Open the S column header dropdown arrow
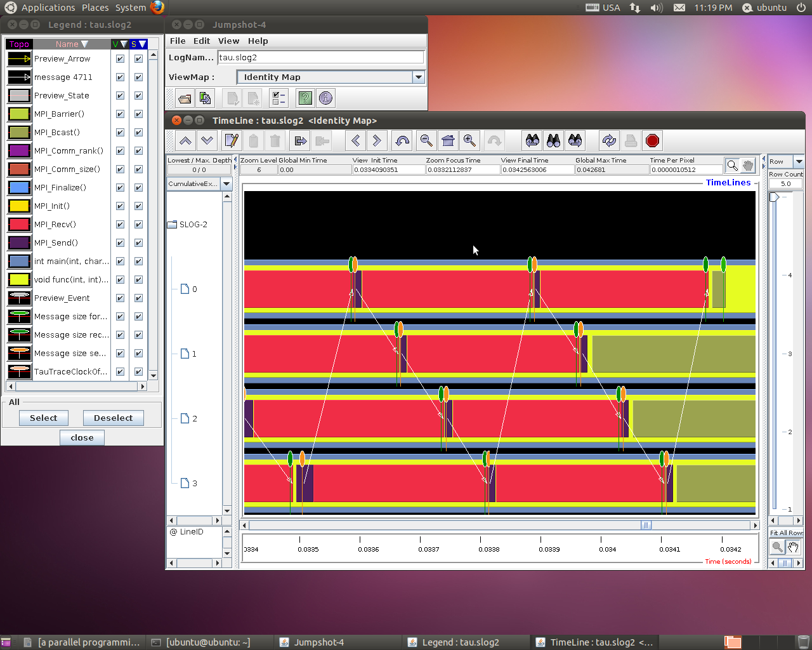This screenshot has width=812, height=650. click(x=142, y=44)
